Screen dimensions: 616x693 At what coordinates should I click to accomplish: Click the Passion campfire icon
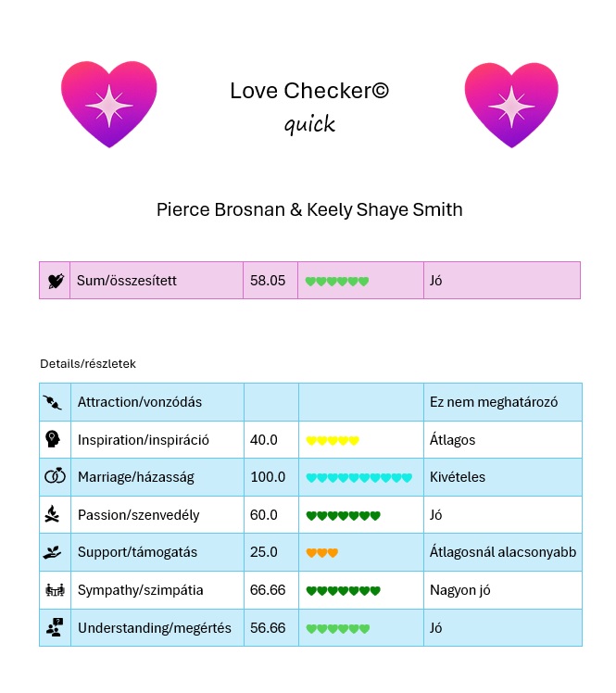click(x=55, y=515)
